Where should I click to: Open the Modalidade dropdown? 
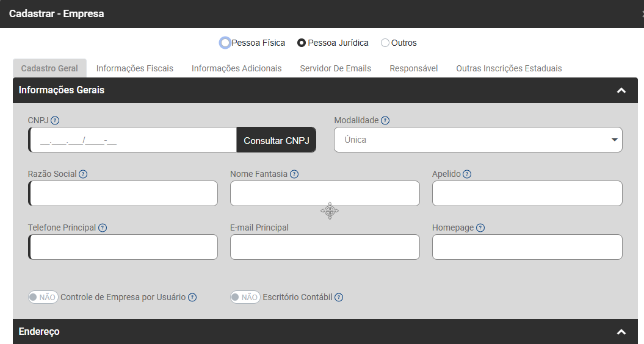[x=478, y=140]
